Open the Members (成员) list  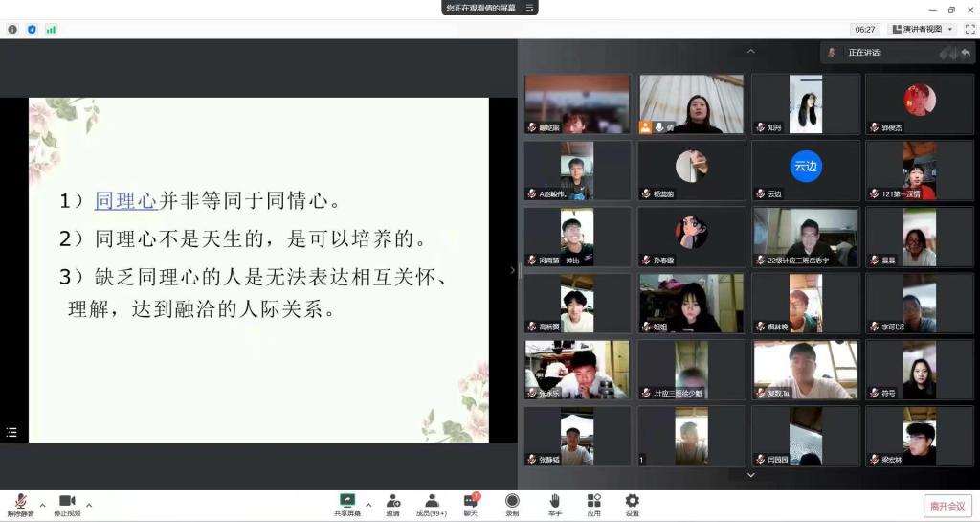tap(431, 504)
